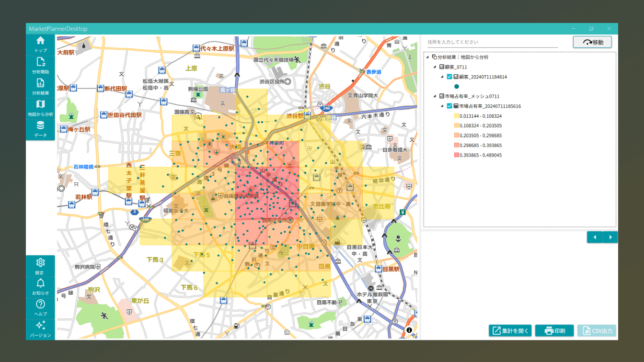This screenshot has width=644, height=362.
Task: Open 設定 settings in sidebar
Action: 41,266
